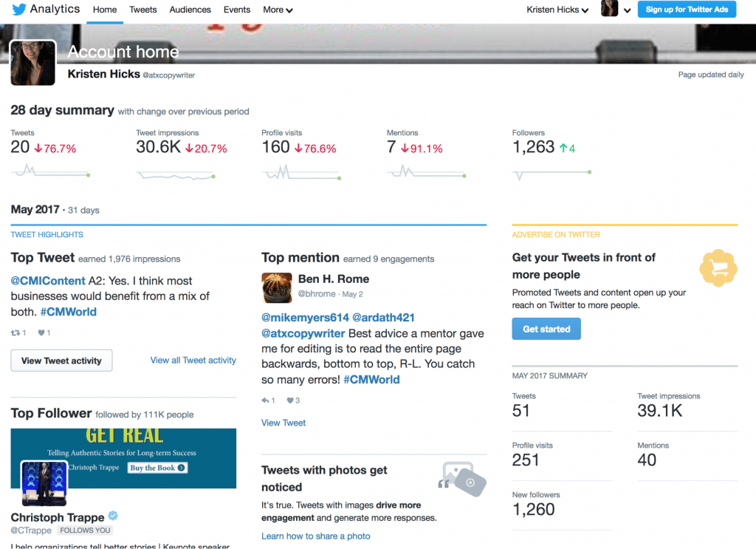Click the @bhrome handle

(317, 294)
